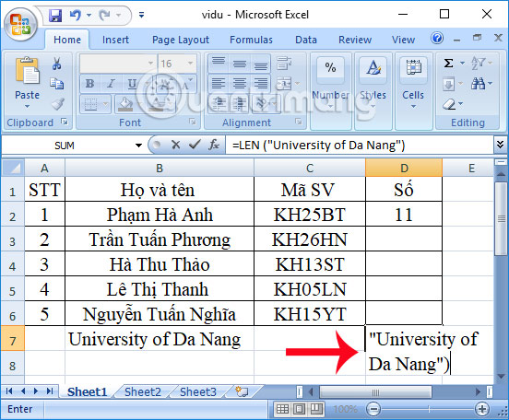This screenshot has width=509, height=420.
Task: Undo the last action
Action: pos(76,16)
